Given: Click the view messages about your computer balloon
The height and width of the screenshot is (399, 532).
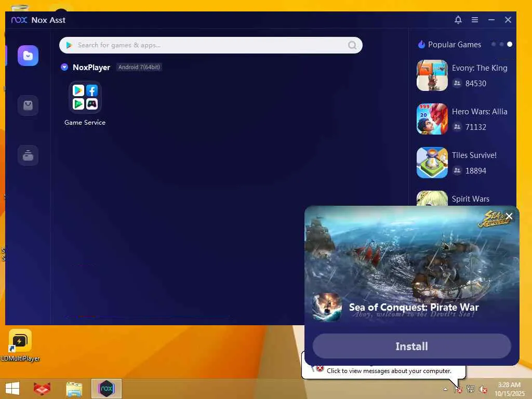Looking at the screenshot, I should pyautogui.click(x=389, y=371).
